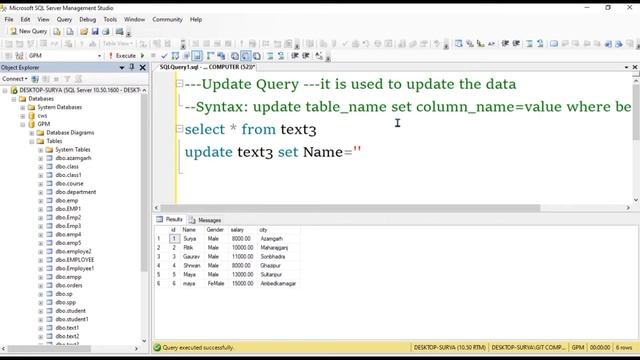Click the 'Gender' column header
640x360 pixels.
[216, 230]
